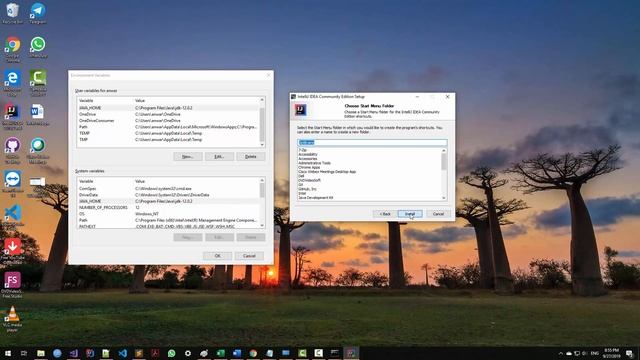The height and width of the screenshot is (360, 640).
Task: Click Edit under User variables
Action: 219,157
